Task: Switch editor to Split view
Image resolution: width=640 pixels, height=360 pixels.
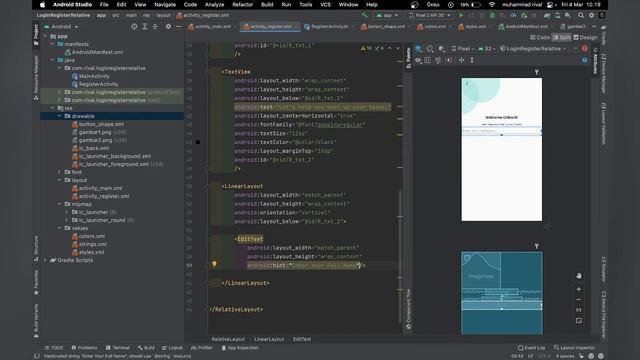Action: [x=562, y=37]
